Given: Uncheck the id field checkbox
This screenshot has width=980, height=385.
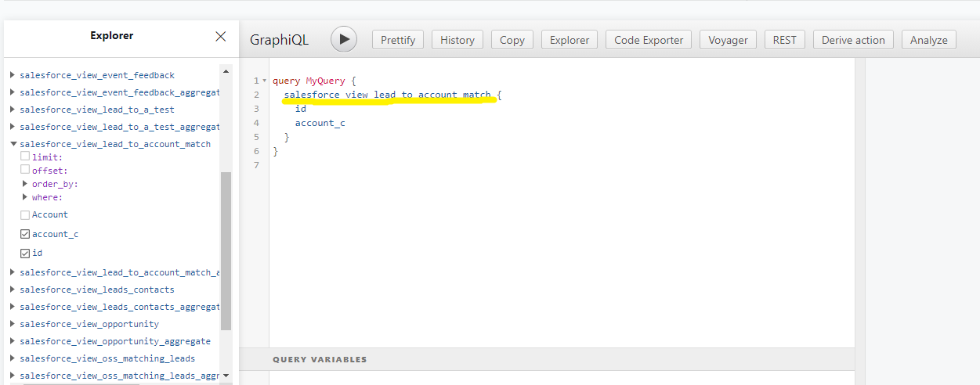Looking at the screenshot, I should [x=25, y=253].
